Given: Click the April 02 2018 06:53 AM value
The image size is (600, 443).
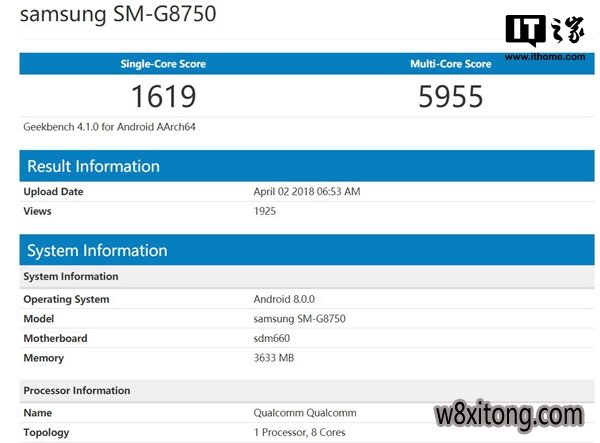Looking at the screenshot, I should coord(307,191).
